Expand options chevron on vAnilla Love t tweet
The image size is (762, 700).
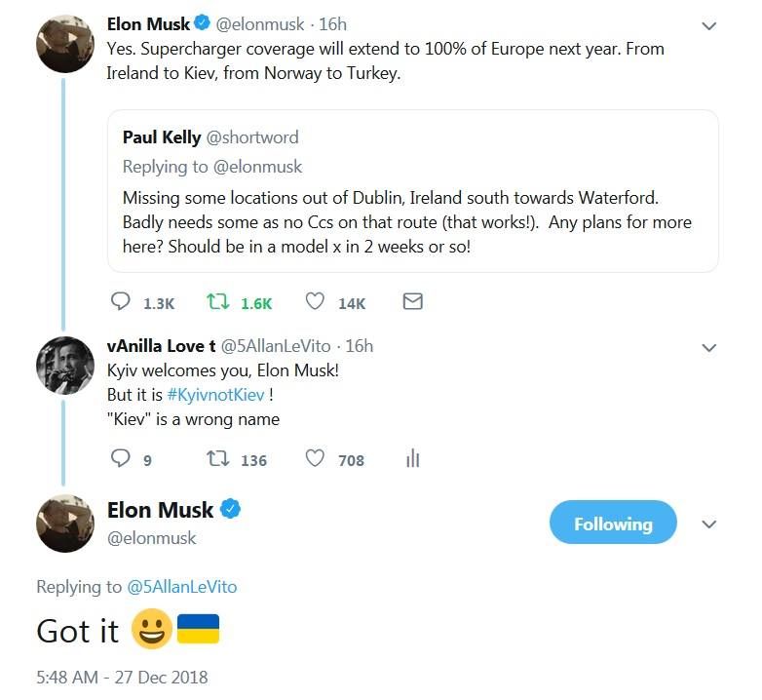(709, 348)
